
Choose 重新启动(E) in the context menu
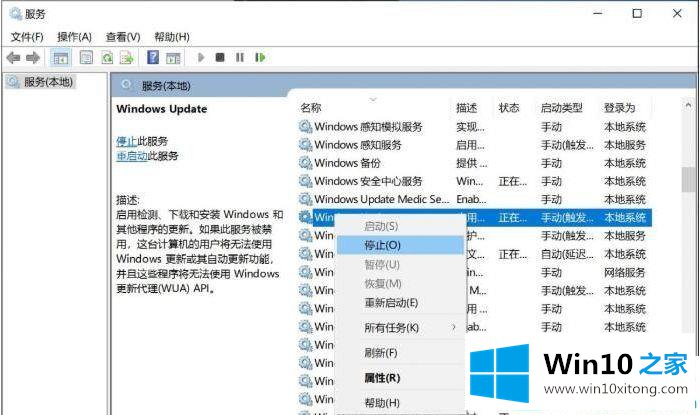coord(400,303)
